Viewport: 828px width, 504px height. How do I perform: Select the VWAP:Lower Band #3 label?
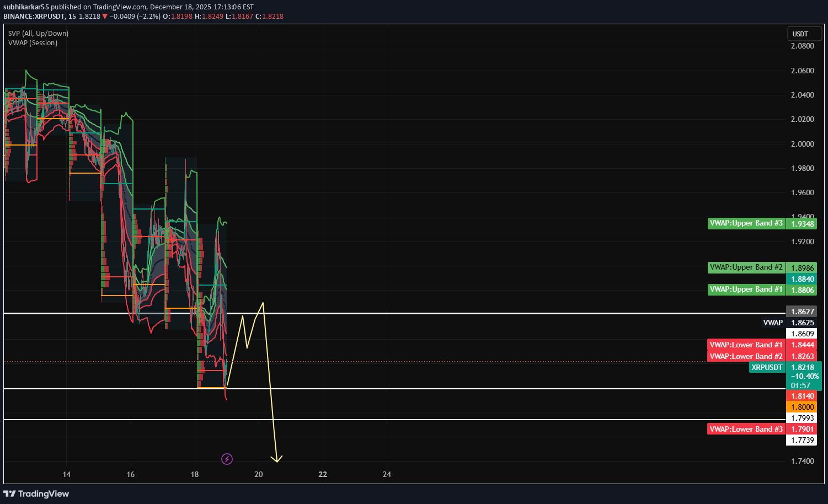pyautogui.click(x=746, y=429)
